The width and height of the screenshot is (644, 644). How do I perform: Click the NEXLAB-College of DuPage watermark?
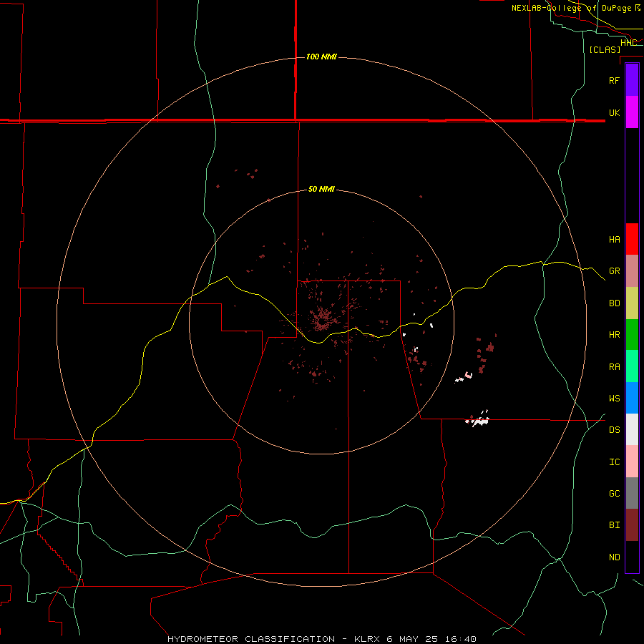(576, 8)
